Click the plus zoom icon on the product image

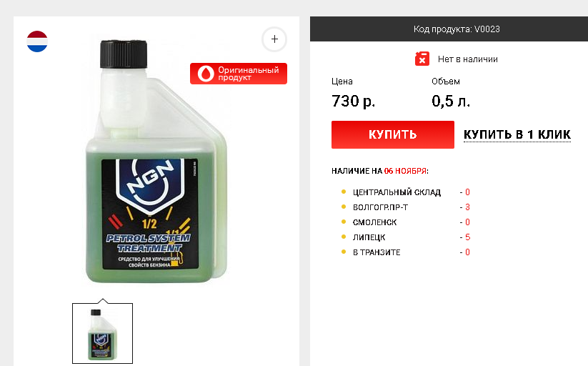(x=274, y=39)
